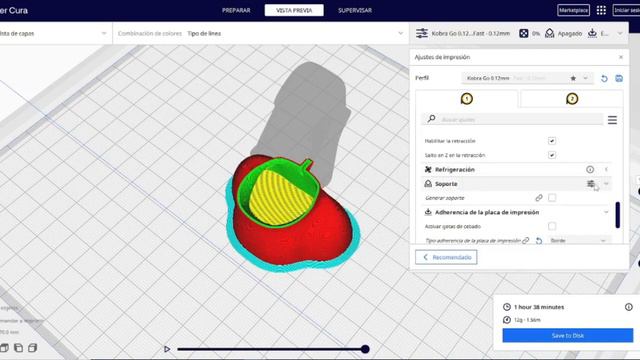
Task: Open the Perfil profile dropdown arrow
Action: [585, 78]
